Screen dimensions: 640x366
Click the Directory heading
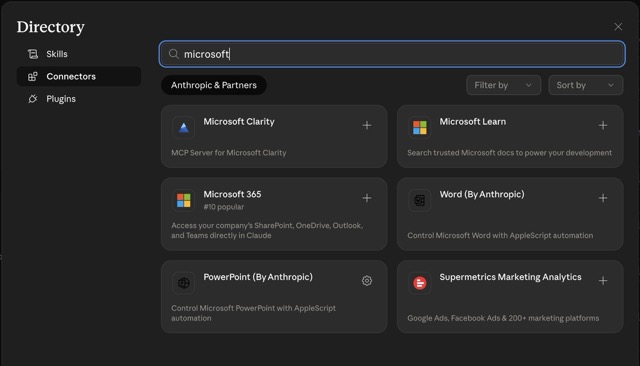click(51, 27)
